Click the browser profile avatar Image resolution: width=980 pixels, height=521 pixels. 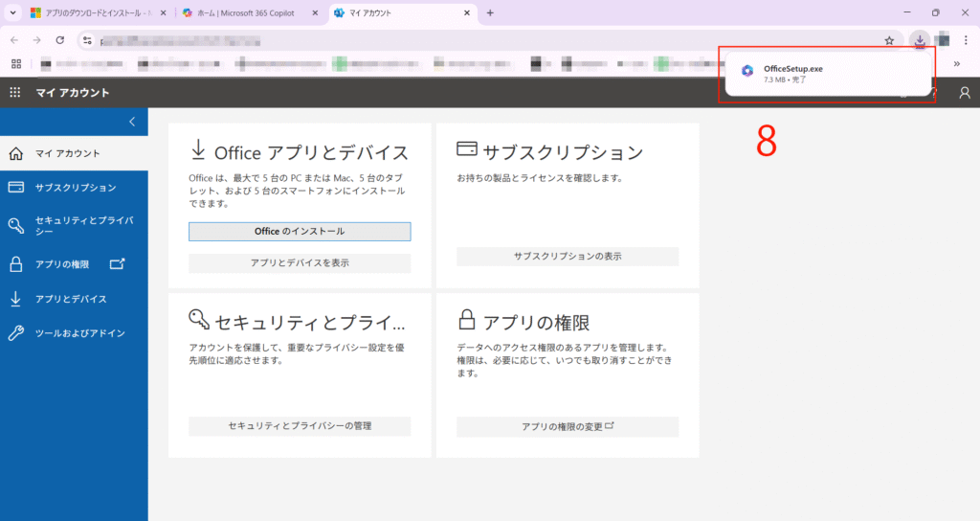click(943, 40)
